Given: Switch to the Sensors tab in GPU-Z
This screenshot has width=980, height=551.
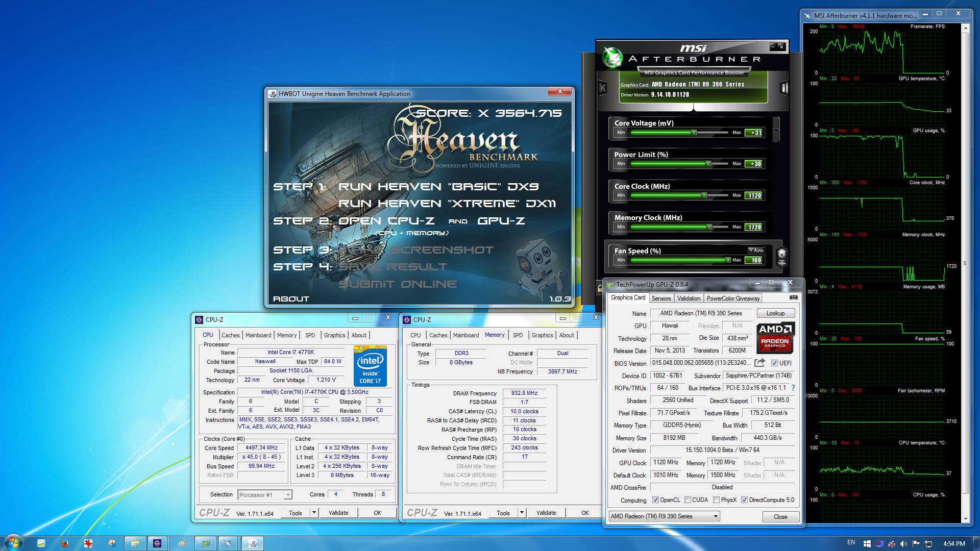Looking at the screenshot, I should click(661, 298).
